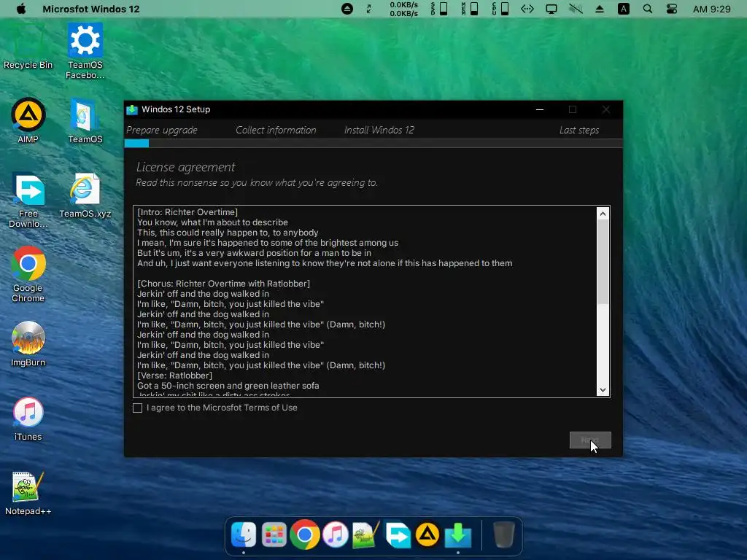Image resolution: width=747 pixels, height=560 pixels.
Task: Open Launchpad from the dock
Action: [x=274, y=535]
